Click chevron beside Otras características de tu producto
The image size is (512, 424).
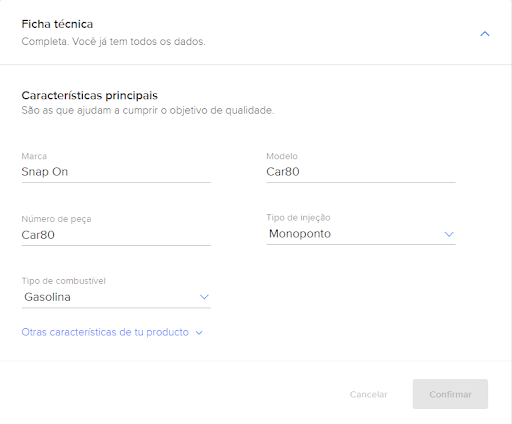pyautogui.click(x=199, y=333)
